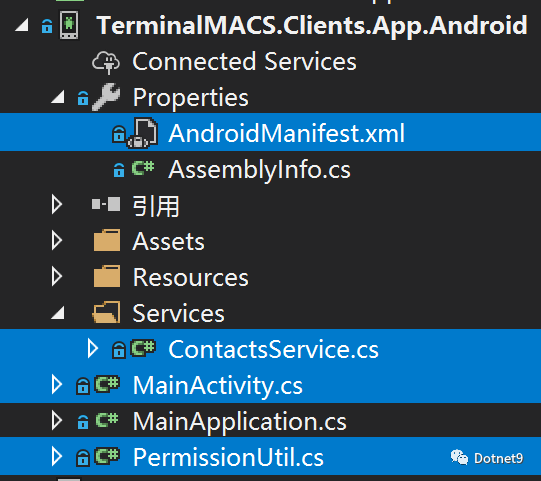Click the Properties wrench icon
Viewport: 541px width, 481px height.
point(106,97)
